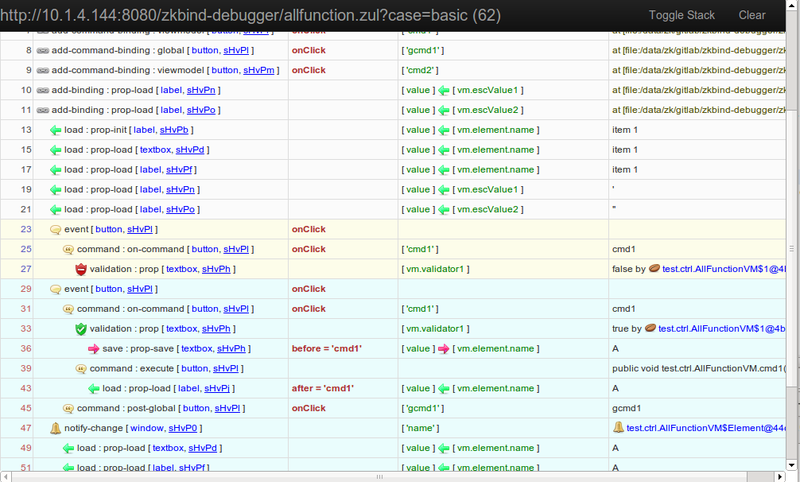Click line number 45
The height and width of the screenshot is (482, 800).
(x=26, y=409)
